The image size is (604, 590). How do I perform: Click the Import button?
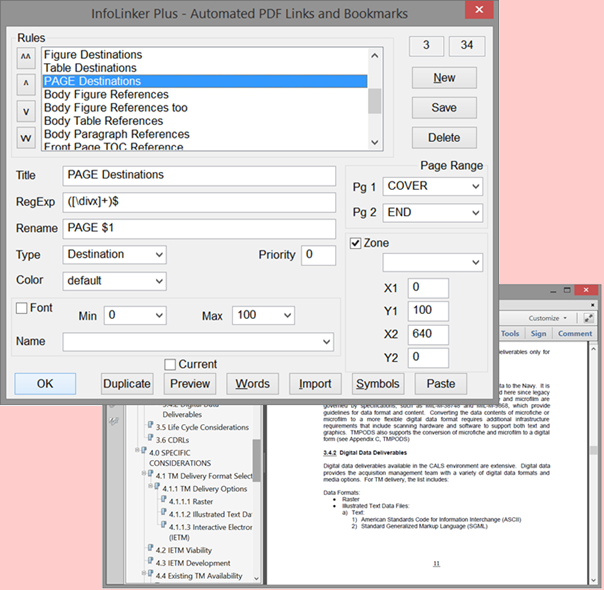point(315,384)
